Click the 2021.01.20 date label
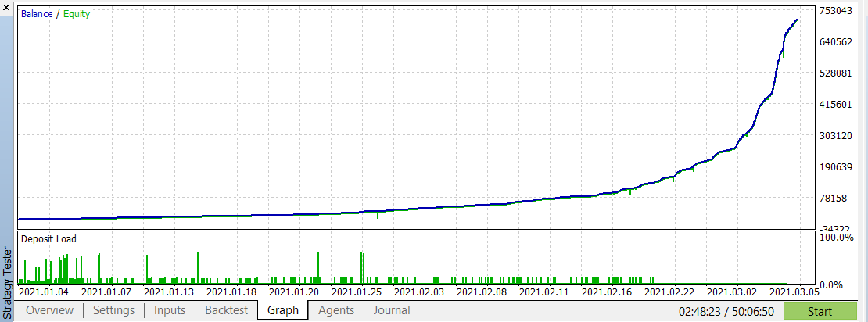Image resolution: width=868 pixels, height=322 pixels. [293, 292]
